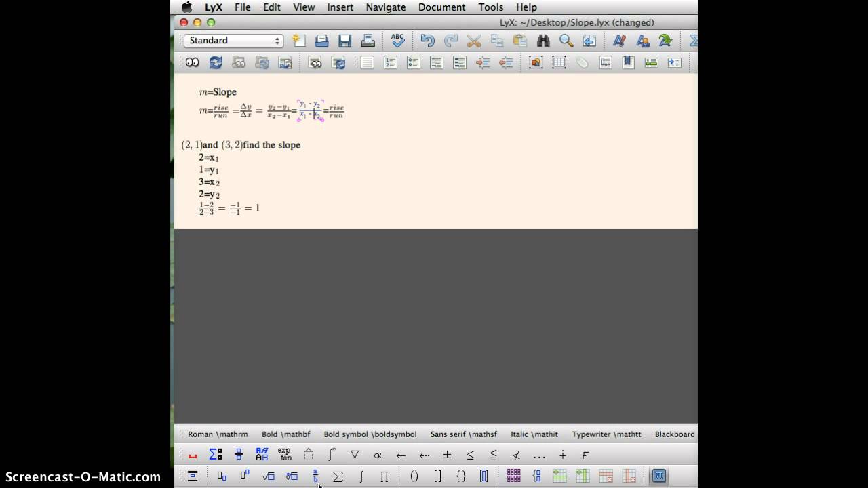The width and height of the screenshot is (868, 488).
Task: Open the Greek letters alpha panel
Action: [378, 455]
